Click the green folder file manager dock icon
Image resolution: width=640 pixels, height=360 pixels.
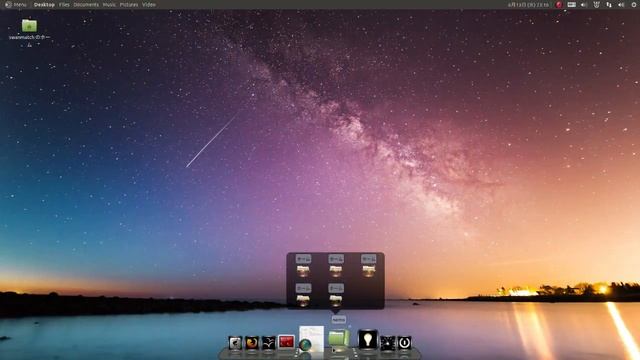point(339,339)
